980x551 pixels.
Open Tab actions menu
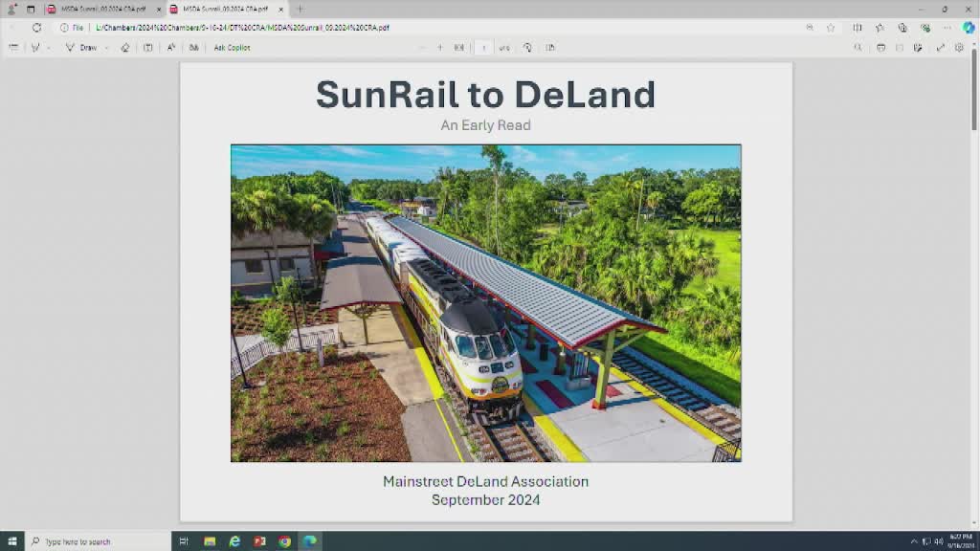[x=31, y=10]
